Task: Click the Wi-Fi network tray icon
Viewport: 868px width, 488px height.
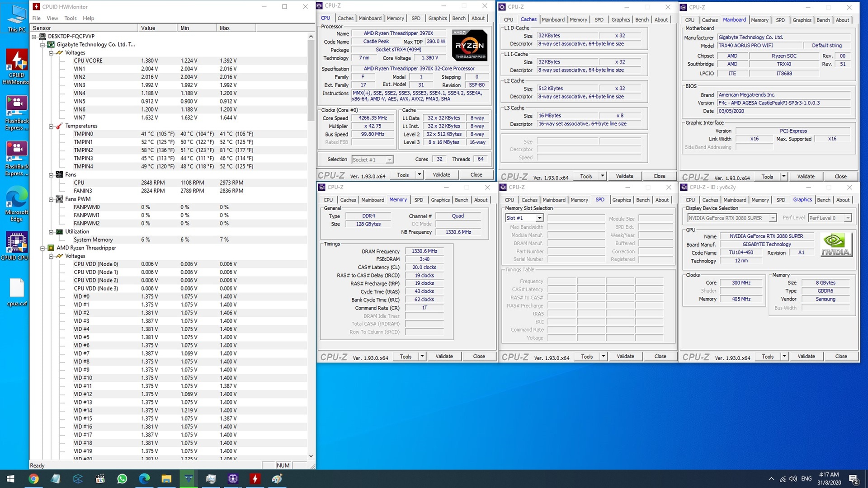Action: (x=783, y=479)
